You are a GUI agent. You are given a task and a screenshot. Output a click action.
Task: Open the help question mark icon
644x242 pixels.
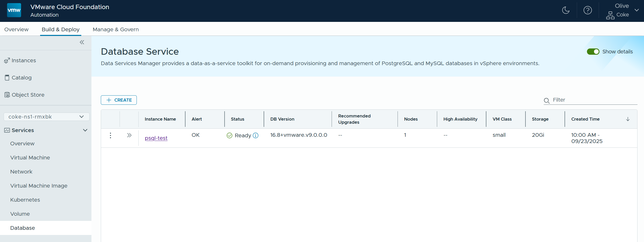(x=587, y=10)
